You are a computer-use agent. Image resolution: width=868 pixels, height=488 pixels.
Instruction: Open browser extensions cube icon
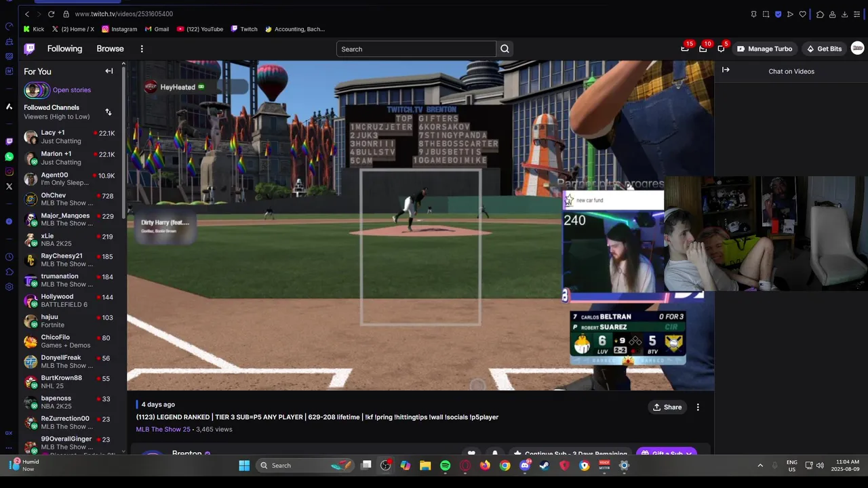[820, 14]
